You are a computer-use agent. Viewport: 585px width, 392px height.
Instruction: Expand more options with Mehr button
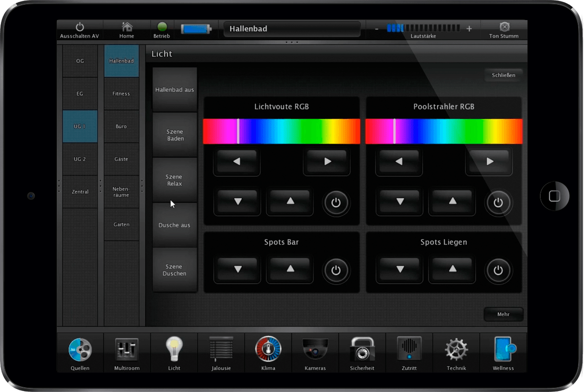click(503, 315)
